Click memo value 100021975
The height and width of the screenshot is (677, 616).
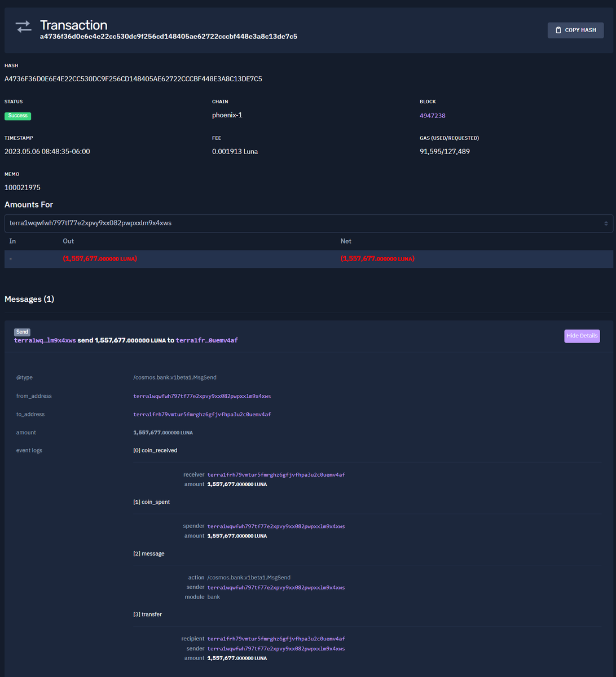[23, 187]
